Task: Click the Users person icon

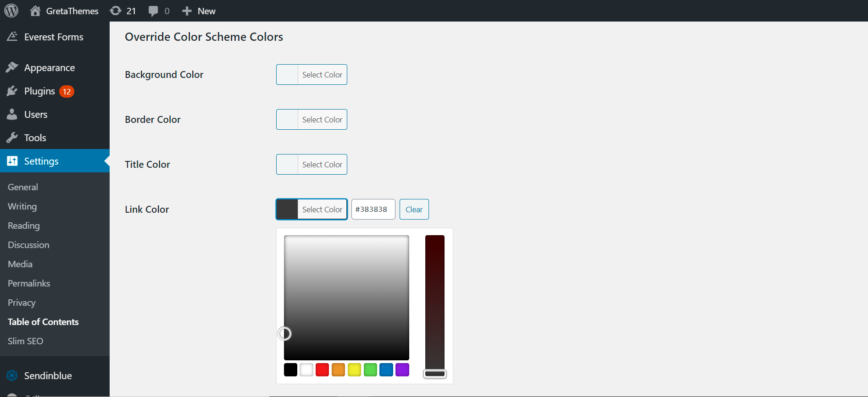Action: click(x=12, y=114)
